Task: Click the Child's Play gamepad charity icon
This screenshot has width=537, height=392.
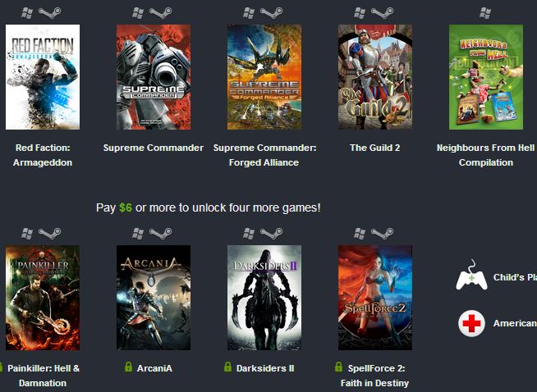Action: coord(471,276)
